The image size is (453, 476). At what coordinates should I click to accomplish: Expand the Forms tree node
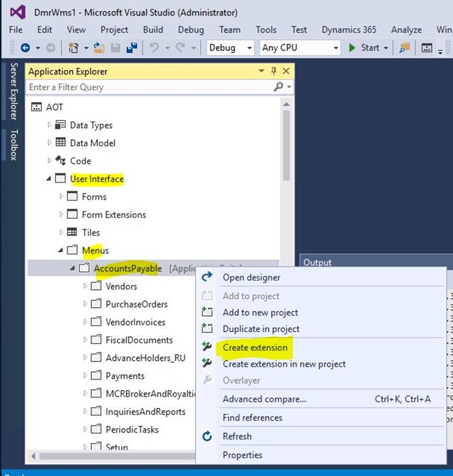[x=61, y=196]
